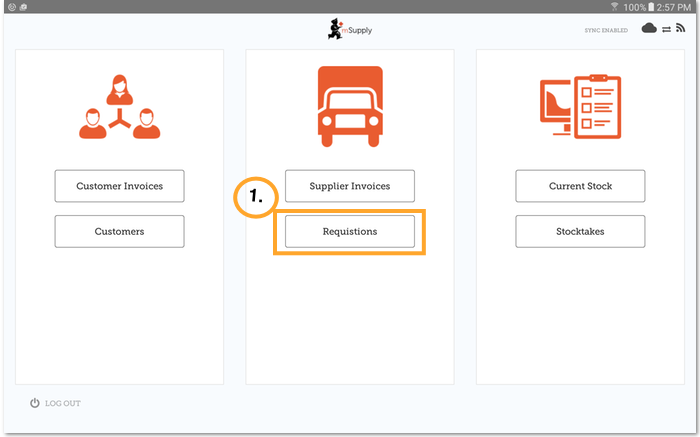Open Stocktakes

click(580, 231)
